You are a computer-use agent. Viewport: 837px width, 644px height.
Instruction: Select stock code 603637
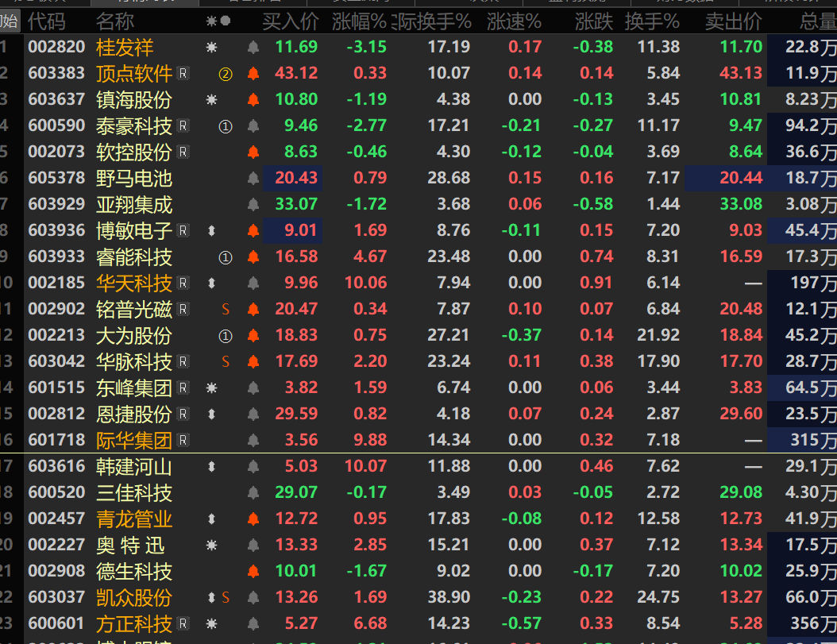[x=56, y=99]
